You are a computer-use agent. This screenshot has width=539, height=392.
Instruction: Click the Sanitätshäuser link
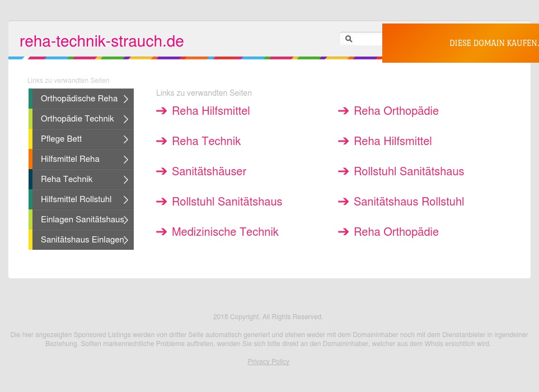(x=209, y=171)
